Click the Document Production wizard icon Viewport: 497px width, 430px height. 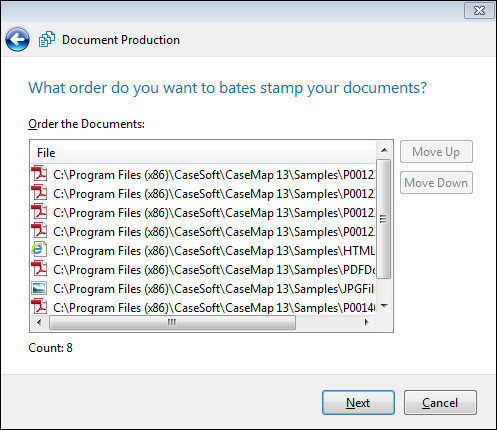click(47, 39)
